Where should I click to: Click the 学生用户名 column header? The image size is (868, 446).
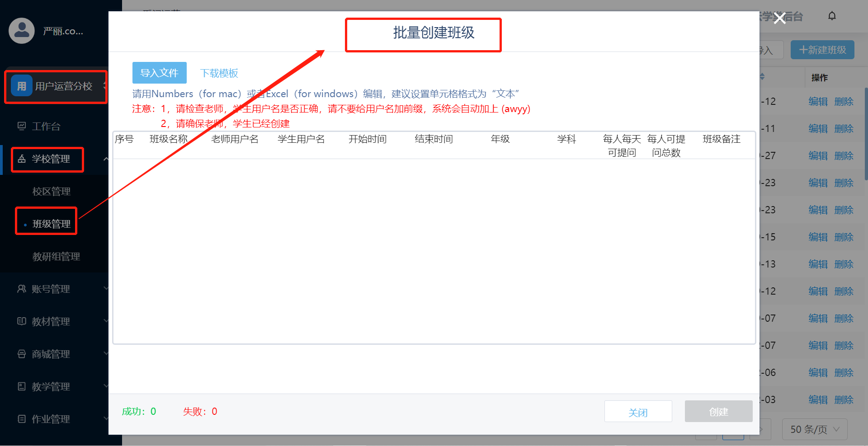click(301, 139)
